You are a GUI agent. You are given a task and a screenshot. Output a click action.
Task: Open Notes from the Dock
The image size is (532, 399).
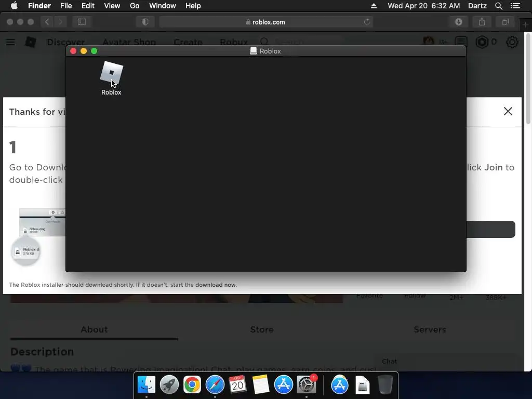261,385
